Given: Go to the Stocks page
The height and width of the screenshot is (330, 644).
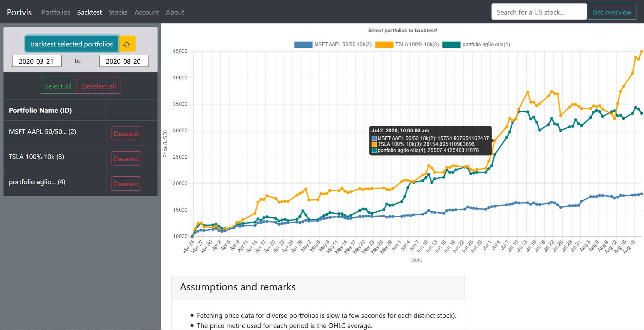Looking at the screenshot, I should (118, 12).
